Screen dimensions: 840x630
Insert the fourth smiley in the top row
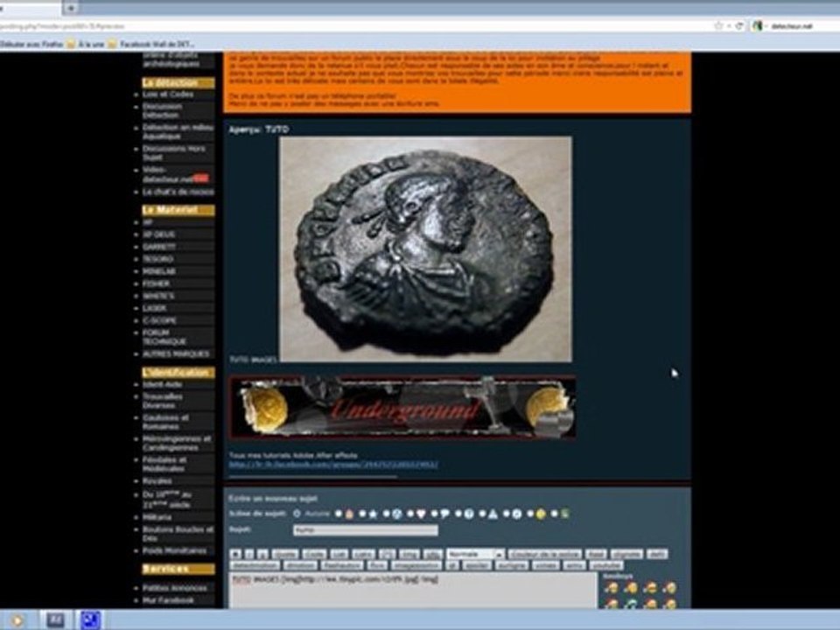(669, 588)
